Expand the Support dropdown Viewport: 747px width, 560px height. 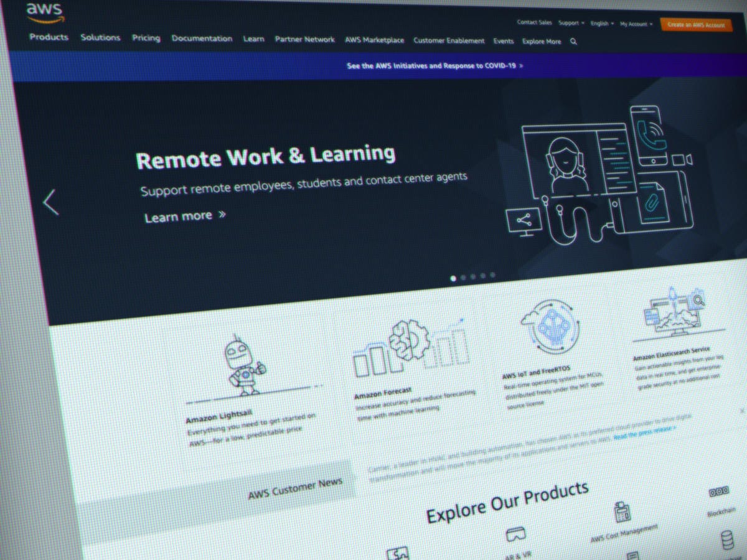[571, 23]
